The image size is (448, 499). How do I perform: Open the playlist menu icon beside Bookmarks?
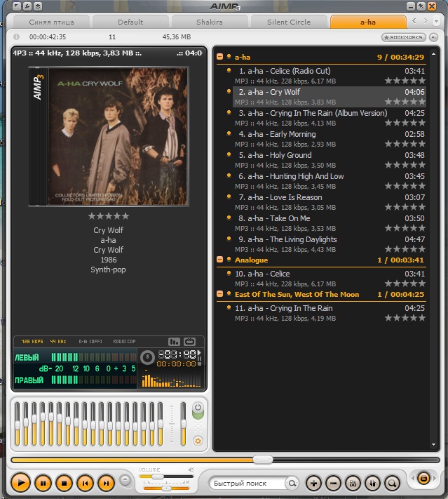tap(433, 37)
